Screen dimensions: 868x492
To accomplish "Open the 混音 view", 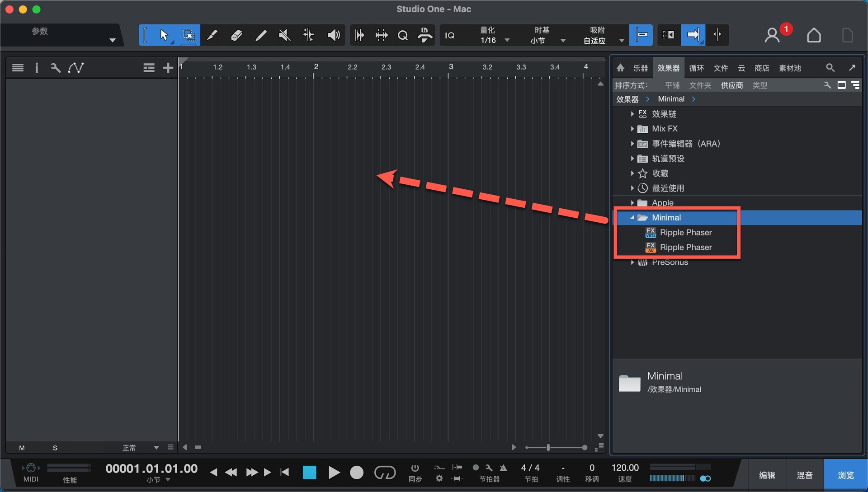I will [805, 475].
